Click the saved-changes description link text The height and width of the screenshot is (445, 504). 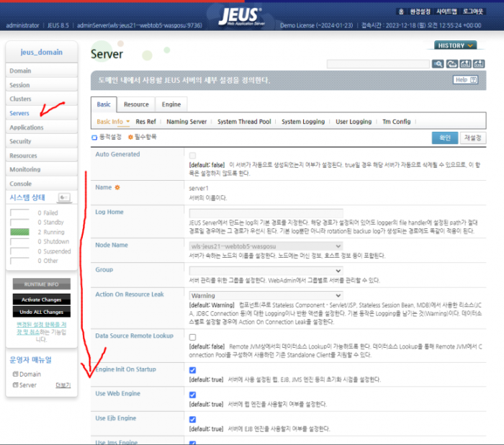tap(41, 328)
